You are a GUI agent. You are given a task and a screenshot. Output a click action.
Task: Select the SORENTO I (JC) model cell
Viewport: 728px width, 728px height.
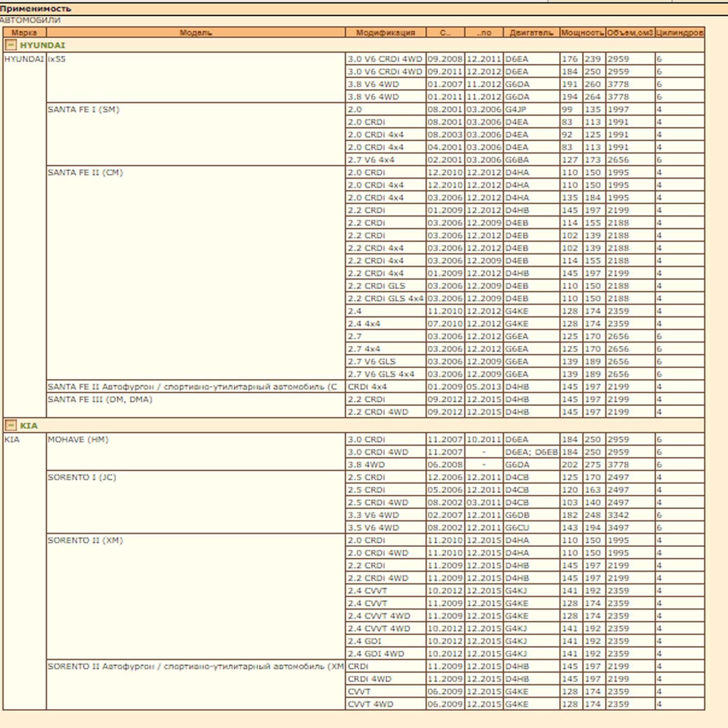82,477
